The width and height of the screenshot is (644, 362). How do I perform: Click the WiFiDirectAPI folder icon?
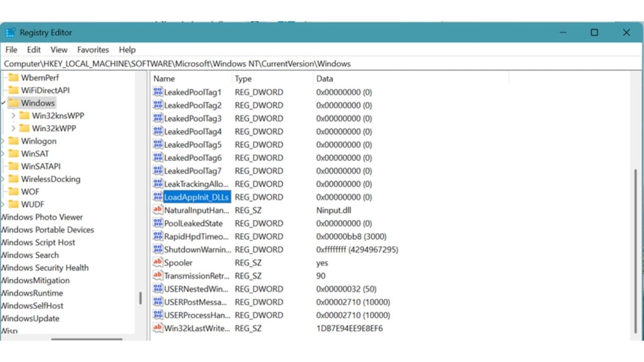13,90
